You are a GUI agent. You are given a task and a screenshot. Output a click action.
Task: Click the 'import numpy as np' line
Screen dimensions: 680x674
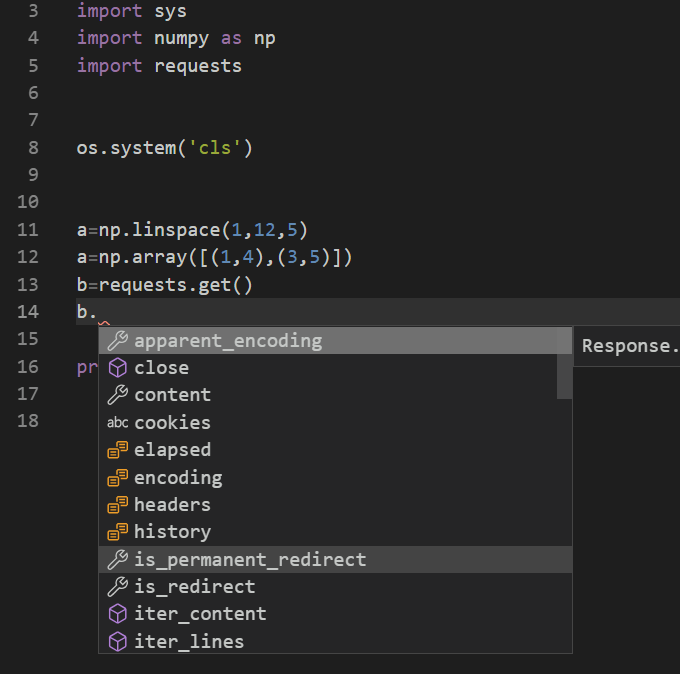(176, 39)
